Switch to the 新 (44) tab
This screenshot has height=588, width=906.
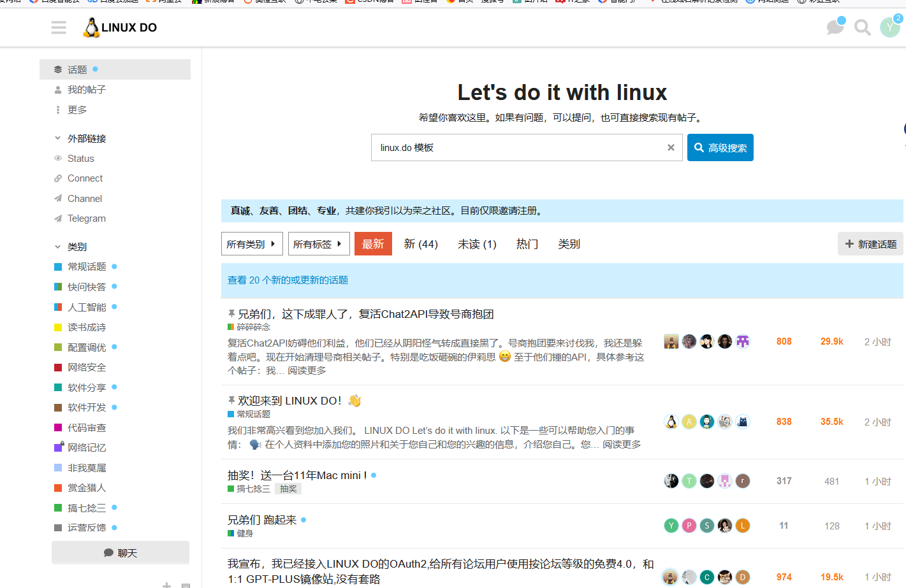point(421,244)
